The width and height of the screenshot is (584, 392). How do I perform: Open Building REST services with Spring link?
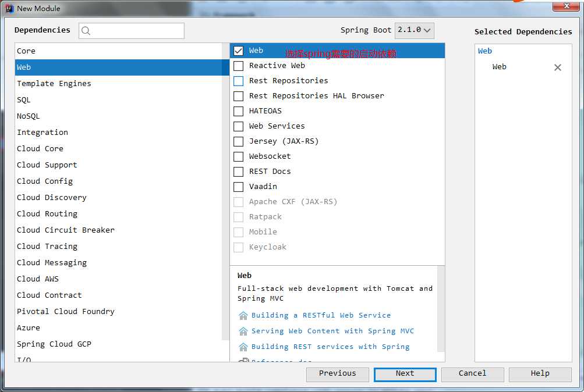click(330, 347)
